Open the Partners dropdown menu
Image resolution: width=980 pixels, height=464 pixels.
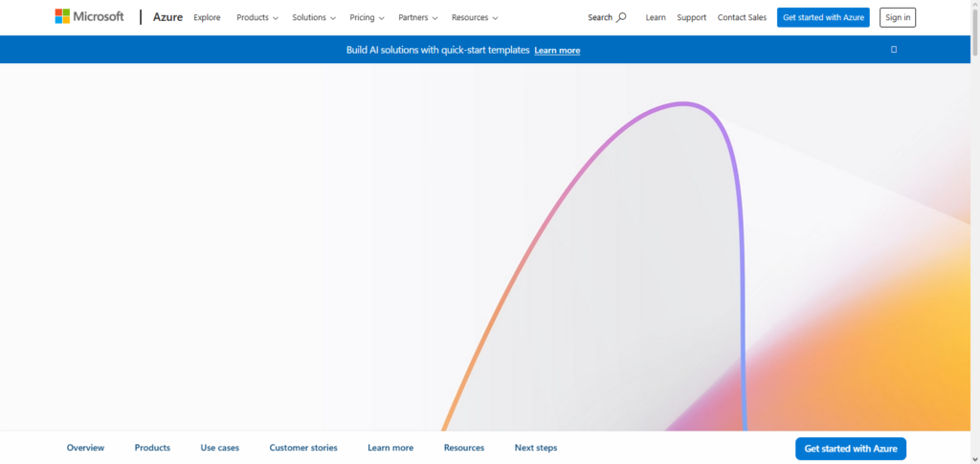418,17
